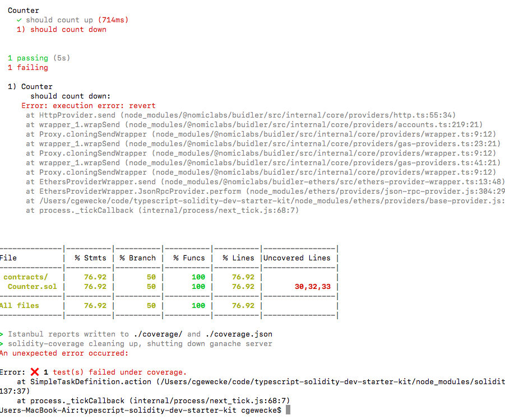505x420 pixels.
Task: Click the '% Branch' column header
Action: pyautogui.click(x=137, y=258)
